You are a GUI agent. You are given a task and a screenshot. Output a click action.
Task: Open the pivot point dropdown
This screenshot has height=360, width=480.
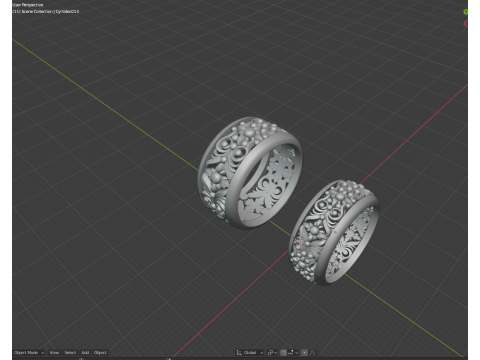coord(272,352)
